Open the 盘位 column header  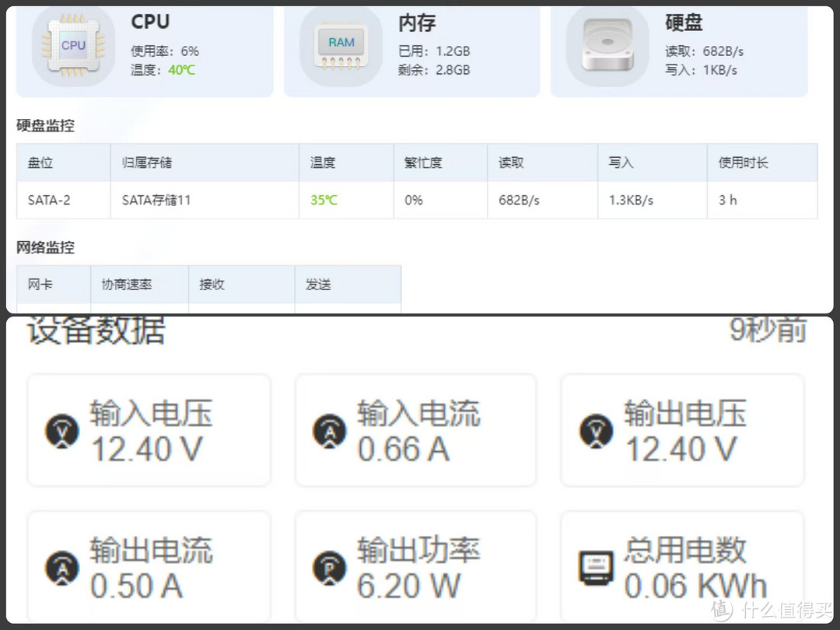tap(36, 162)
